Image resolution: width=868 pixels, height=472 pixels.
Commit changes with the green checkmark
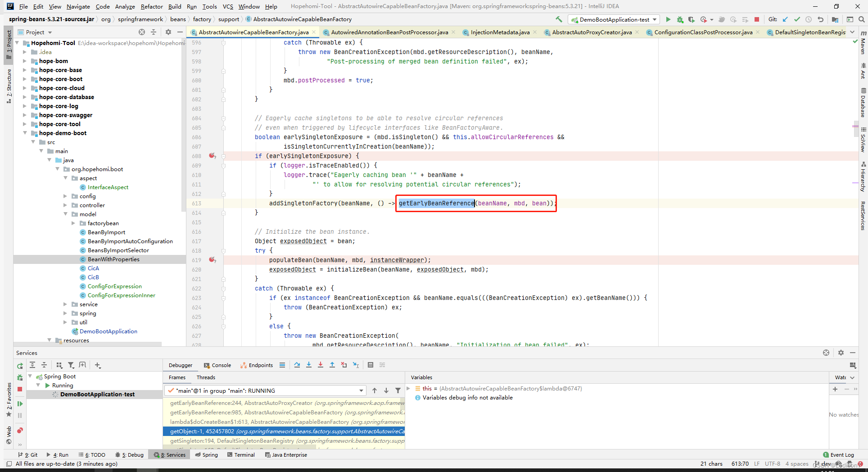click(x=797, y=19)
